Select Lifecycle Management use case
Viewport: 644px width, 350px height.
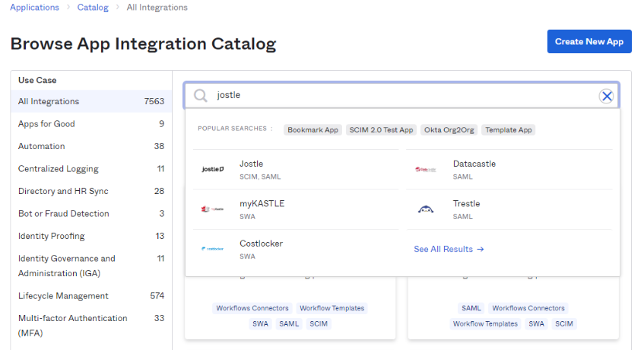91,296
